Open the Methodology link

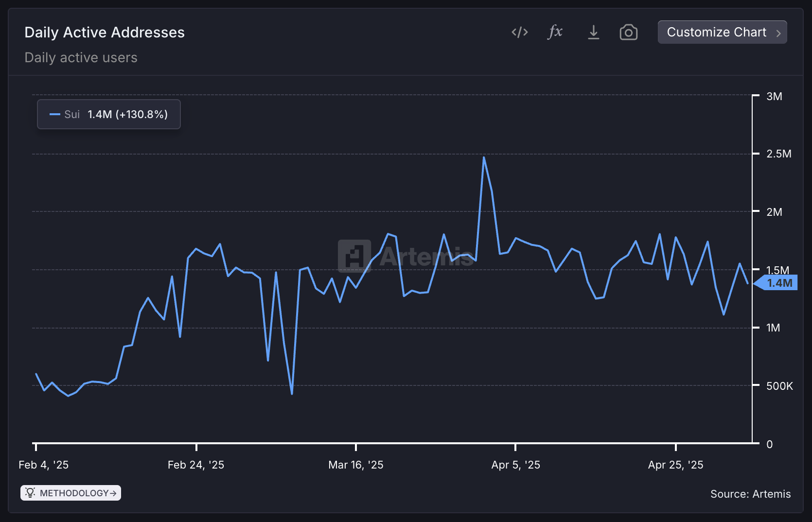[71, 493]
